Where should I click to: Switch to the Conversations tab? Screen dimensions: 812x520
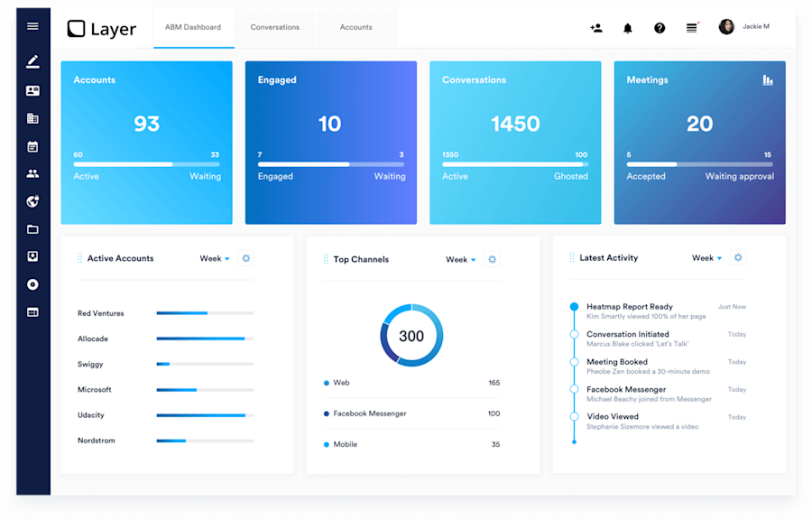pos(274,27)
